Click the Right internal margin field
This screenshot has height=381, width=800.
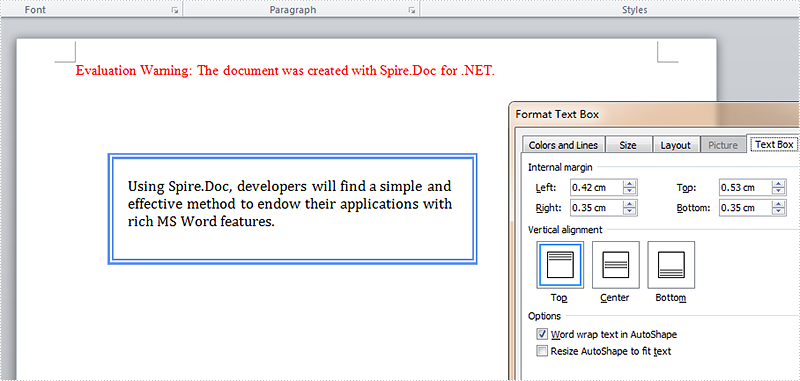point(596,208)
